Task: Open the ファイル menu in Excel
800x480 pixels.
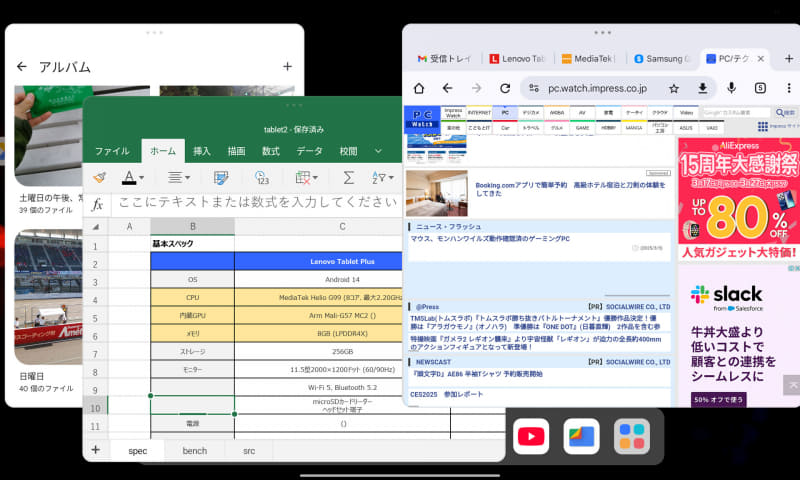Action: tap(112, 151)
